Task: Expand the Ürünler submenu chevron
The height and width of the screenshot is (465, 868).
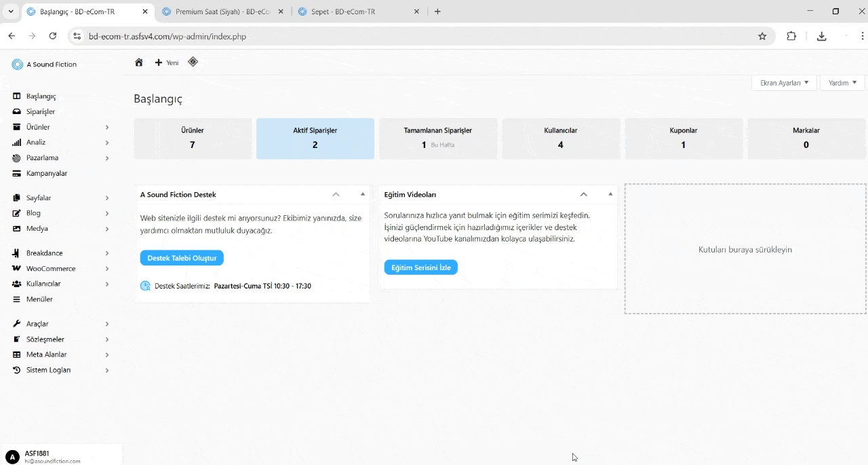Action: coord(107,127)
